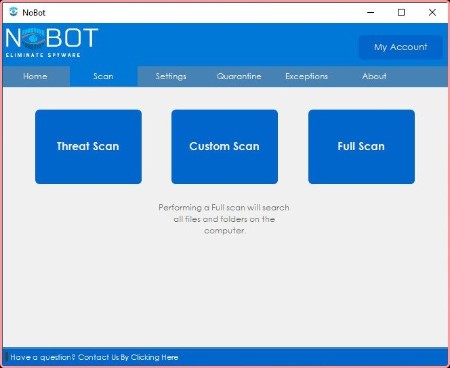The image size is (450, 368).
Task: Switch to the Settings tab
Action: 171,76
